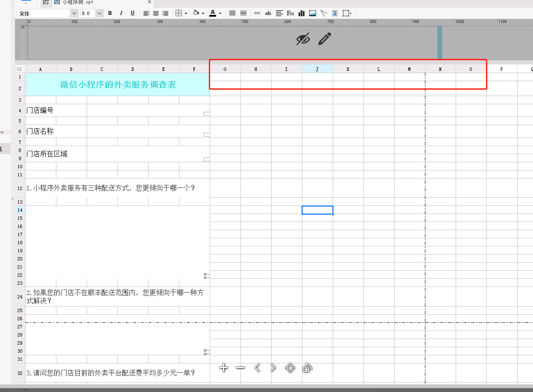Select row 24 header
This screenshot has height=392, width=533.
[20, 297]
